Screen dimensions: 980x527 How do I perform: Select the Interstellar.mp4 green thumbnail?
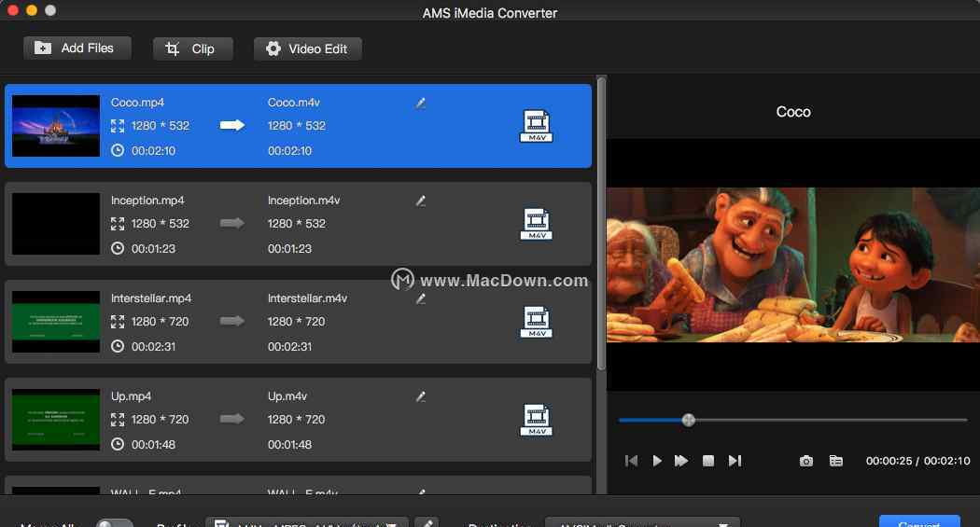(56, 322)
